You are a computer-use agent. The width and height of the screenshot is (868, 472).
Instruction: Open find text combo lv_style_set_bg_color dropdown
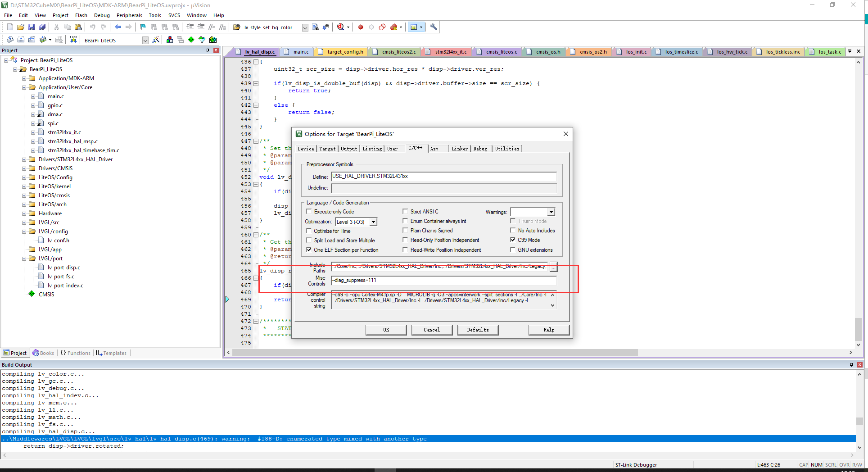[305, 27]
